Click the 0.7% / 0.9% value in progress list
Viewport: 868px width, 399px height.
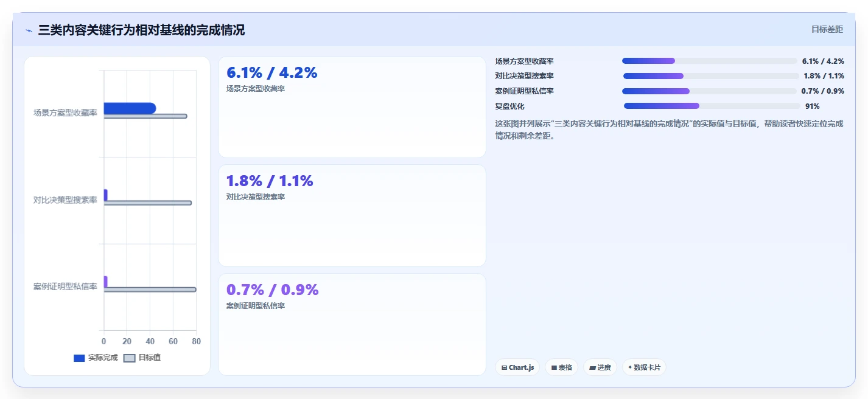pyautogui.click(x=823, y=91)
